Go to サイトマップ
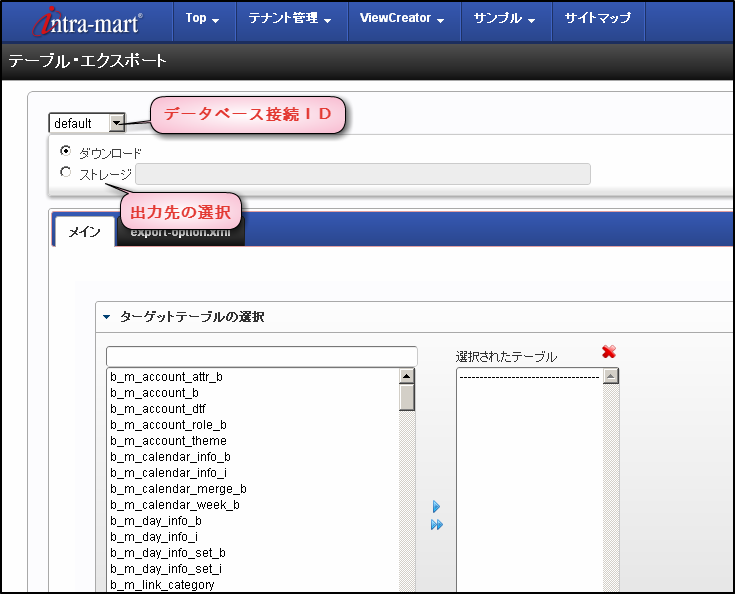 598,19
